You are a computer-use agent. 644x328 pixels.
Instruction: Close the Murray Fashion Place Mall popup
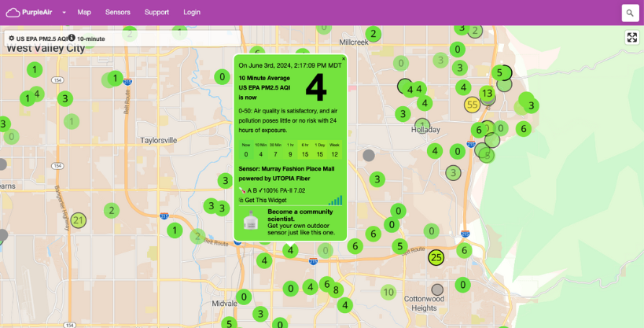pos(343,58)
